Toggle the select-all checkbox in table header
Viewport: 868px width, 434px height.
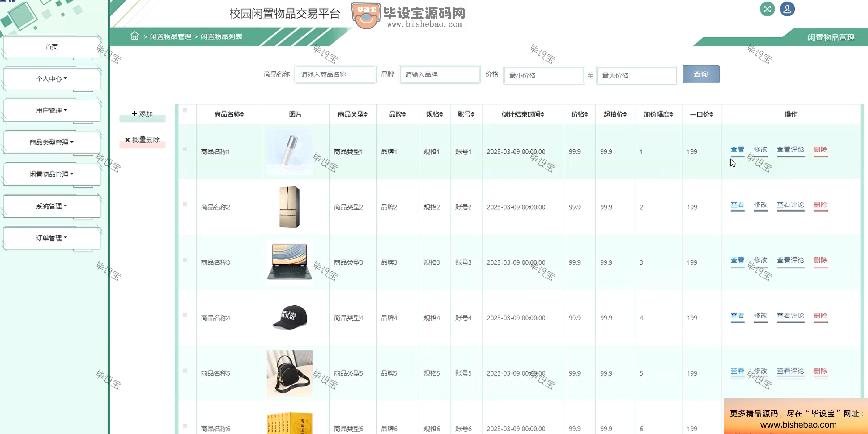click(x=185, y=110)
